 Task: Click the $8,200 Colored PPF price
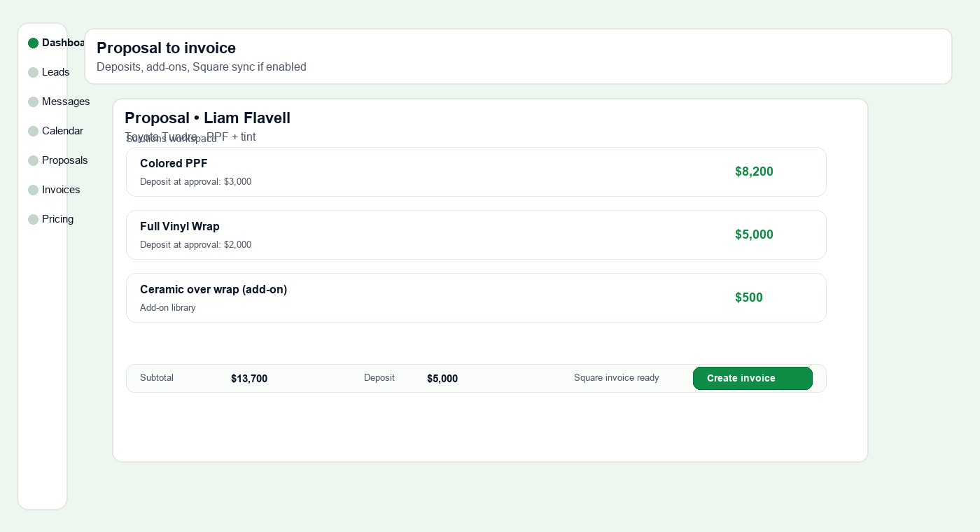point(754,171)
